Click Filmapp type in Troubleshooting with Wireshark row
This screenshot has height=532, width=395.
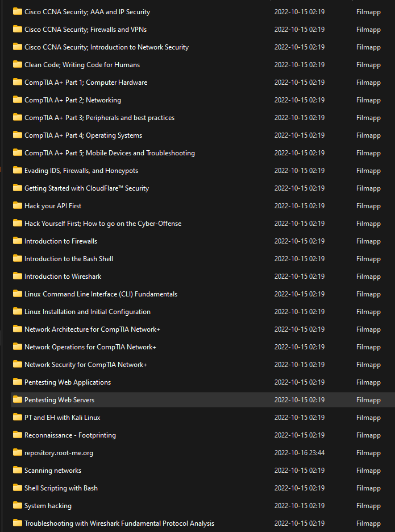(368, 523)
